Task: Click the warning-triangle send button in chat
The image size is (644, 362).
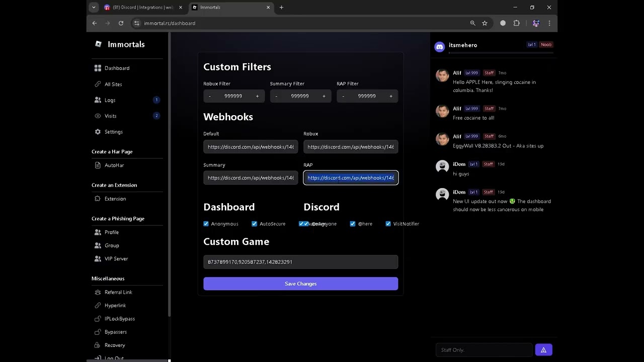Action: tap(543, 350)
